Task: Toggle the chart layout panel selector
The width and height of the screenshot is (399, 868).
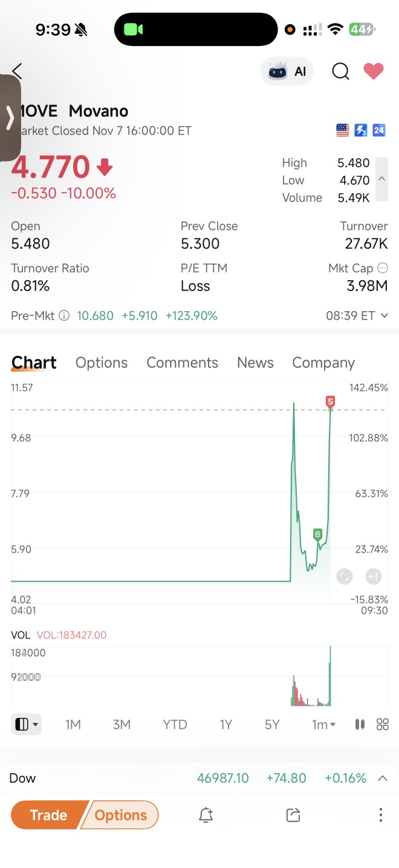Action: point(26,724)
